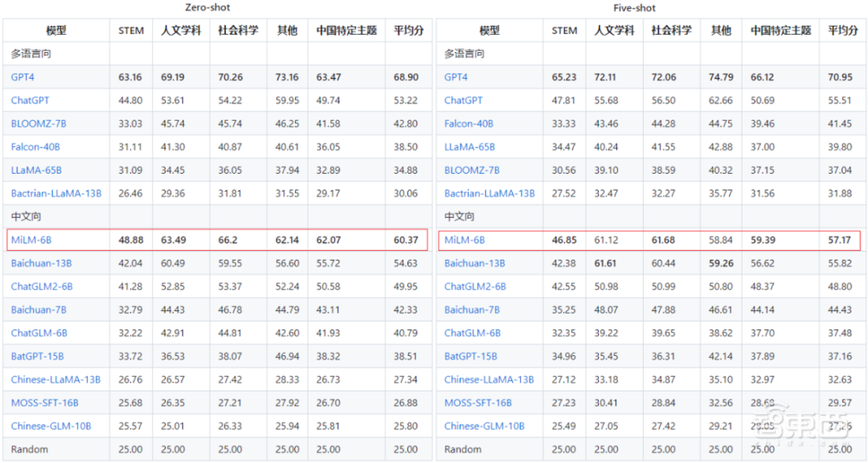Select Falcon-40B link in Five-shot table

469,123
